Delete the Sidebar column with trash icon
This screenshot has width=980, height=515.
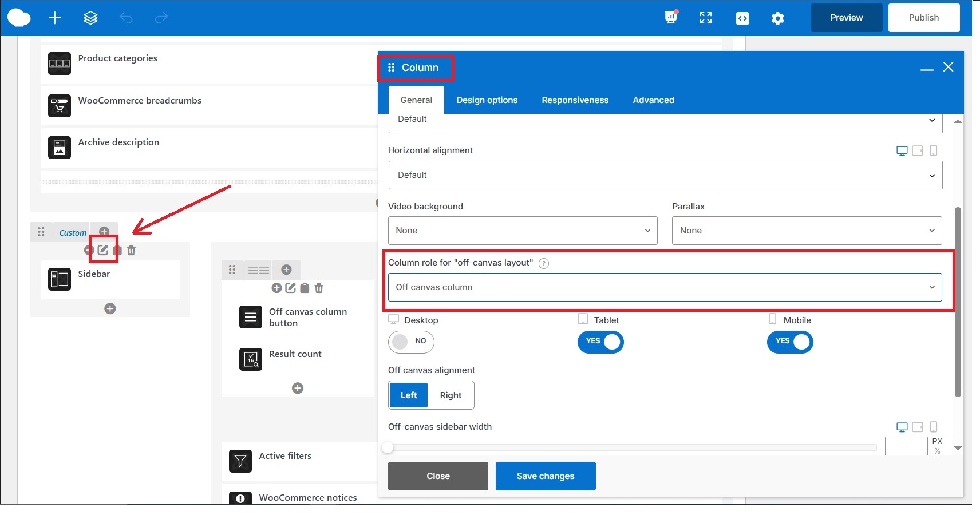click(131, 250)
